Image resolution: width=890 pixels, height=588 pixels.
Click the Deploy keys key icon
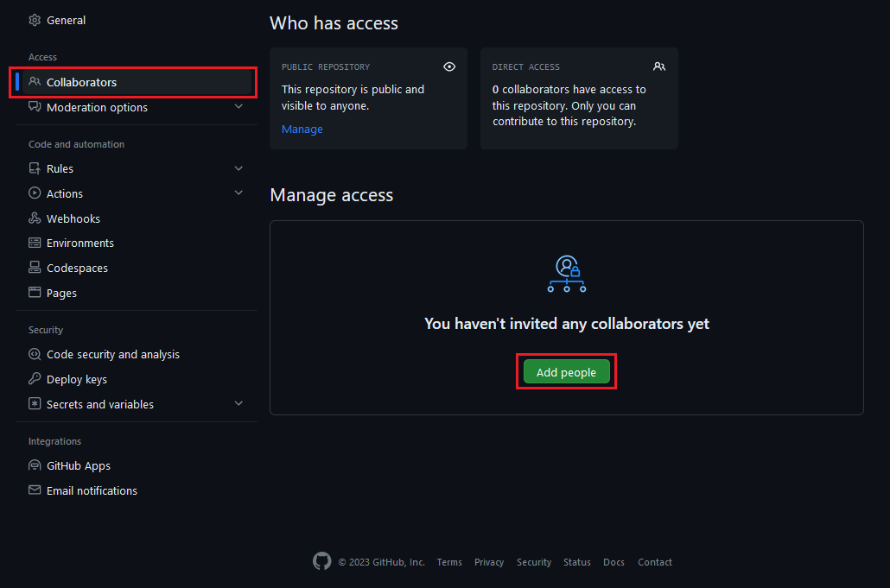(x=35, y=379)
